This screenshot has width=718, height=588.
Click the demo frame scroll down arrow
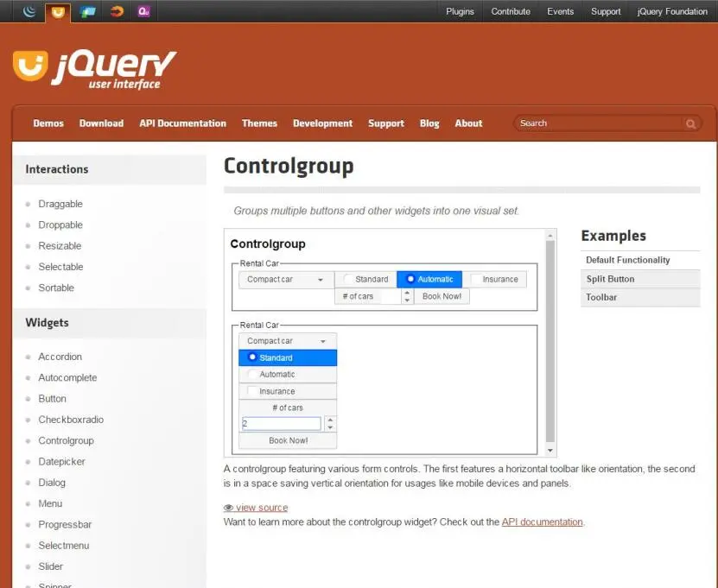(x=550, y=451)
